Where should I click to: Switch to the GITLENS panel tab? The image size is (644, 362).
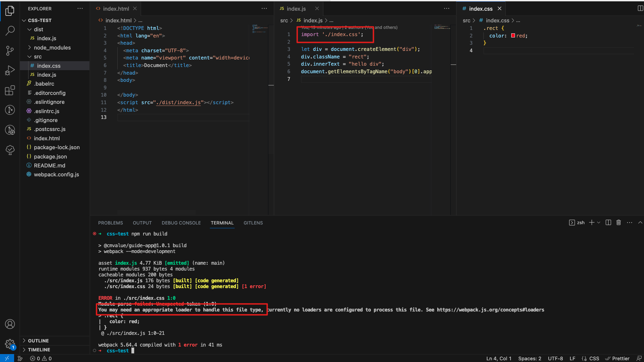(253, 223)
